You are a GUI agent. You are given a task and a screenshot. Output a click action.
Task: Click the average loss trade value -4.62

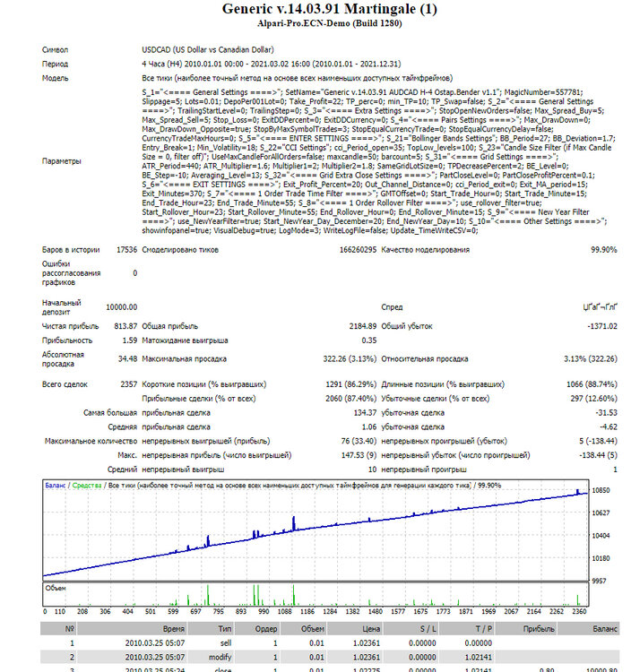click(x=609, y=426)
